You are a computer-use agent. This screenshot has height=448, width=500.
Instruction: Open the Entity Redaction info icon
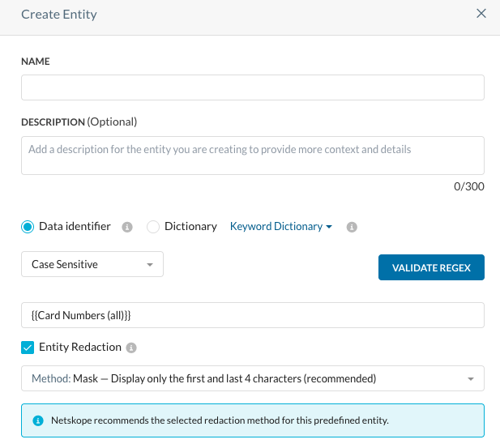[x=131, y=348]
